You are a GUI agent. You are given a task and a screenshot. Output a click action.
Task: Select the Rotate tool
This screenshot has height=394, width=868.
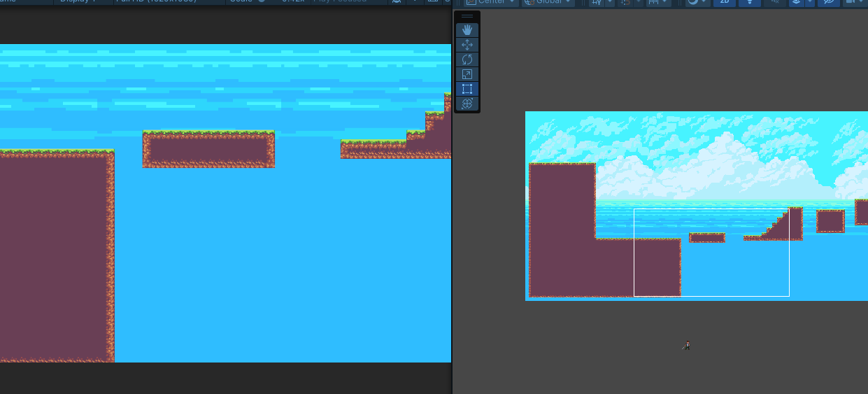(467, 59)
